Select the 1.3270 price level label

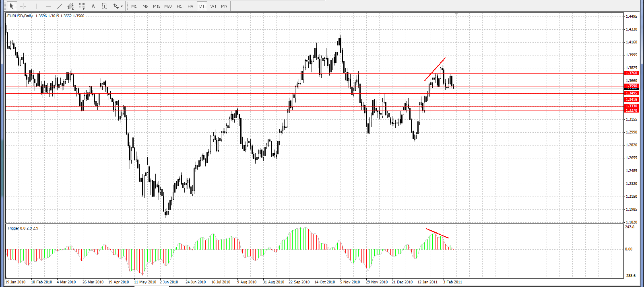pyautogui.click(x=631, y=110)
